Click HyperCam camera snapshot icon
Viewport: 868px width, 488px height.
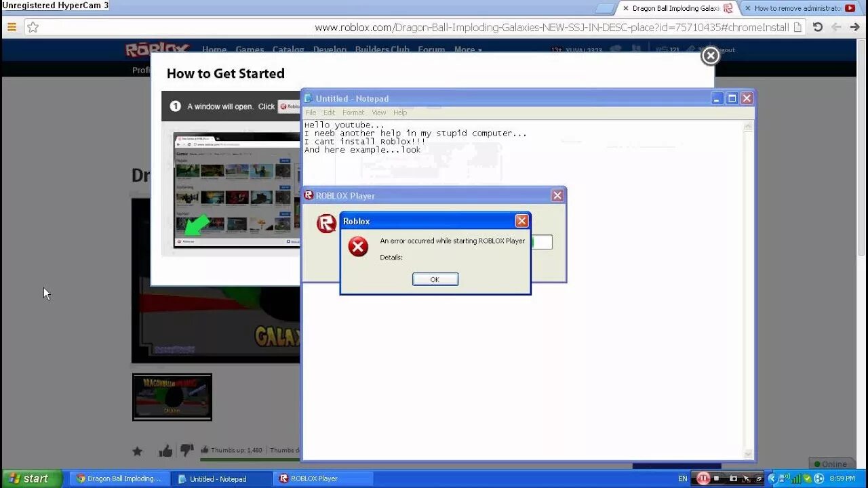click(x=732, y=479)
